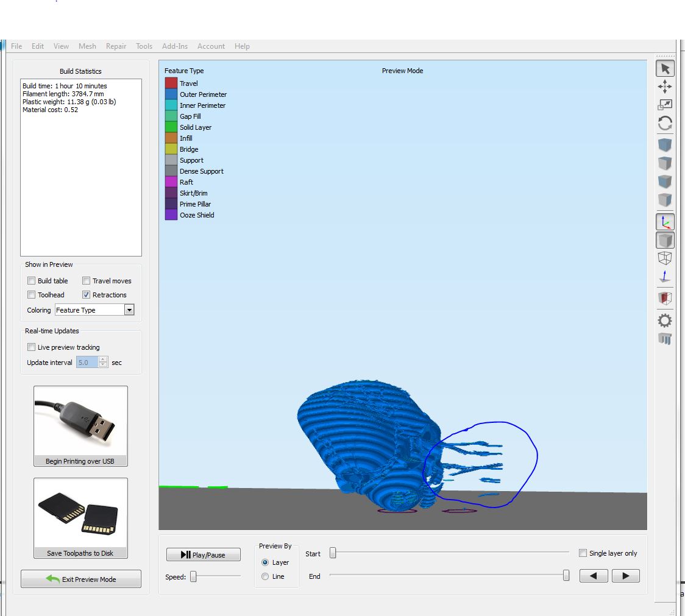This screenshot has height=616, width=685.
Task: Open the Repair menu
Action: pyautogui.click(x=116, y=46)
